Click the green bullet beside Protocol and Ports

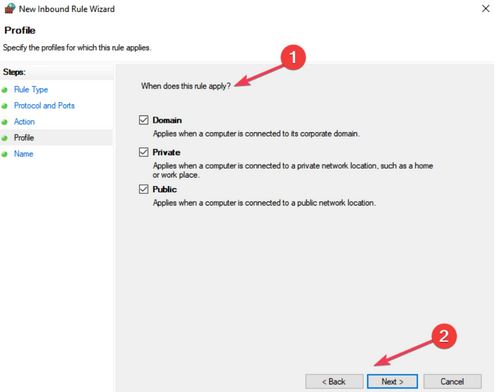tap(4, 106)
